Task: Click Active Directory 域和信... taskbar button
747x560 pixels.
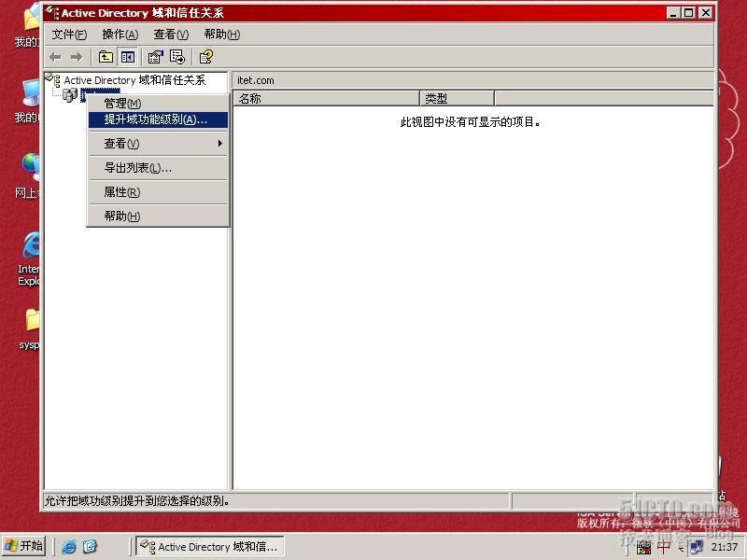Action: click(210, 546)
